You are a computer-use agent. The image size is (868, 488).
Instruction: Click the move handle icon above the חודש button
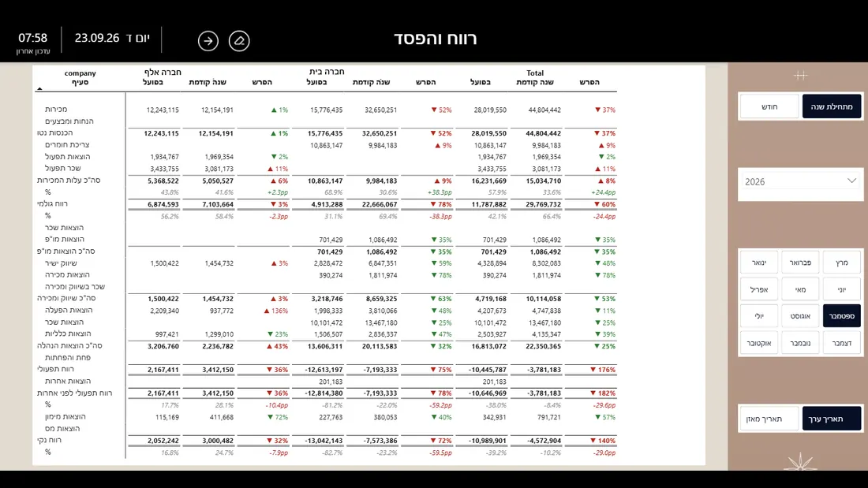[800, 75]
